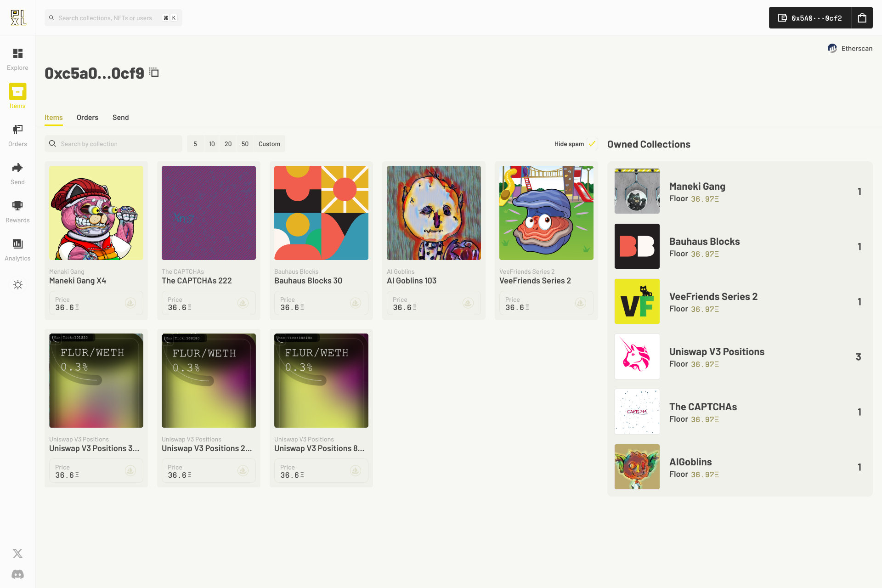Click the AI Goblins collection label on card
This screenshot has width=882, height=588.
pos(401,271)
